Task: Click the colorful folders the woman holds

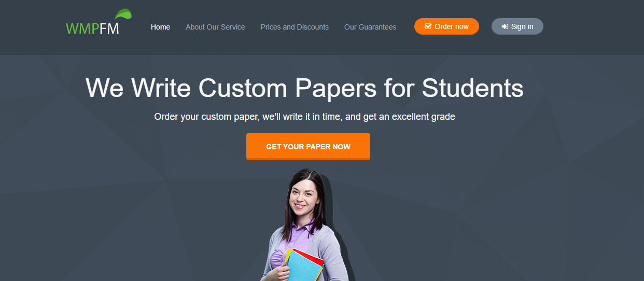Action: (305, 264)
